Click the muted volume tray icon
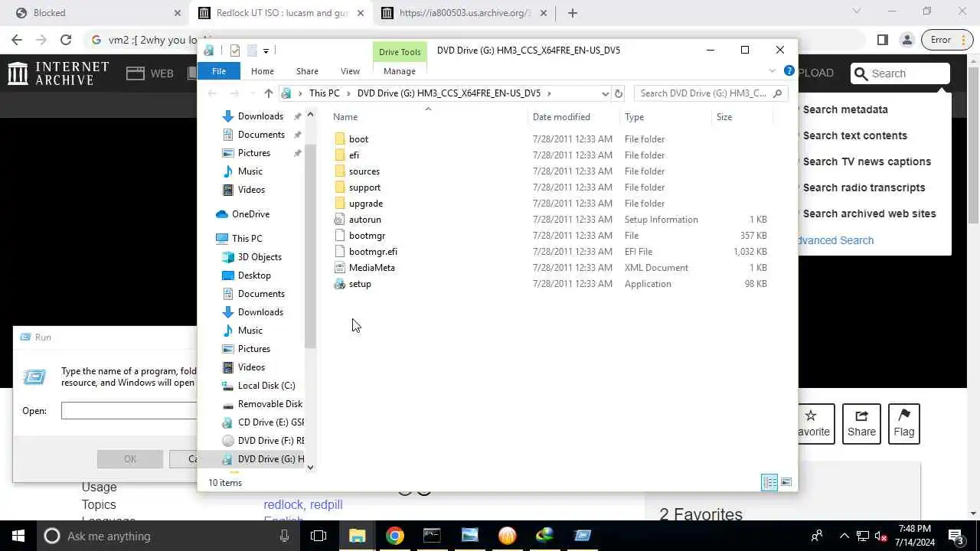Viewport: 980px width, 551px height. [881, 536]
